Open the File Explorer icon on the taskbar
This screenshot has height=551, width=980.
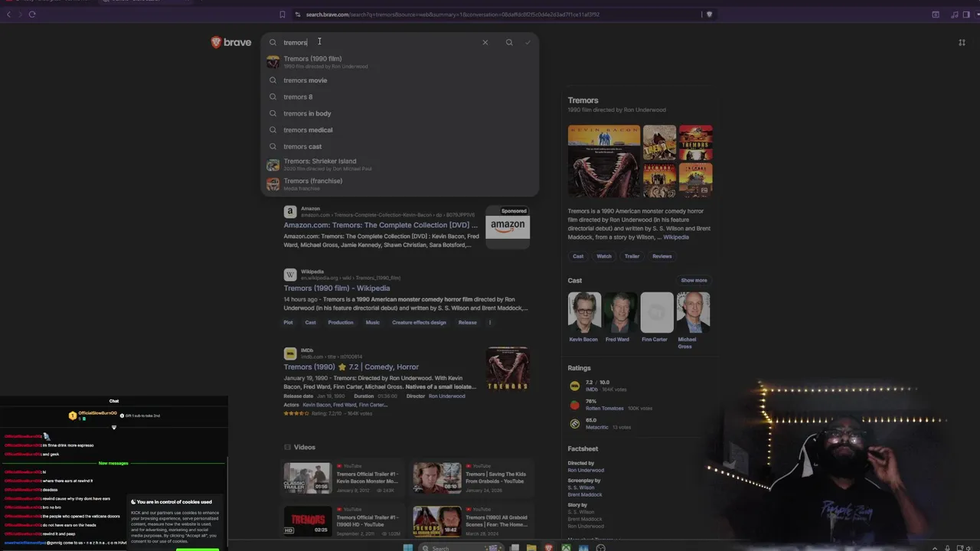531,548
